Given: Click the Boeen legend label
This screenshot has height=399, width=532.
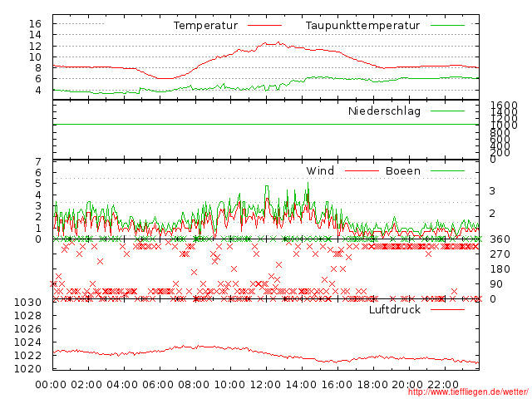Looking at the screenshot, I should tap(403, 170).
